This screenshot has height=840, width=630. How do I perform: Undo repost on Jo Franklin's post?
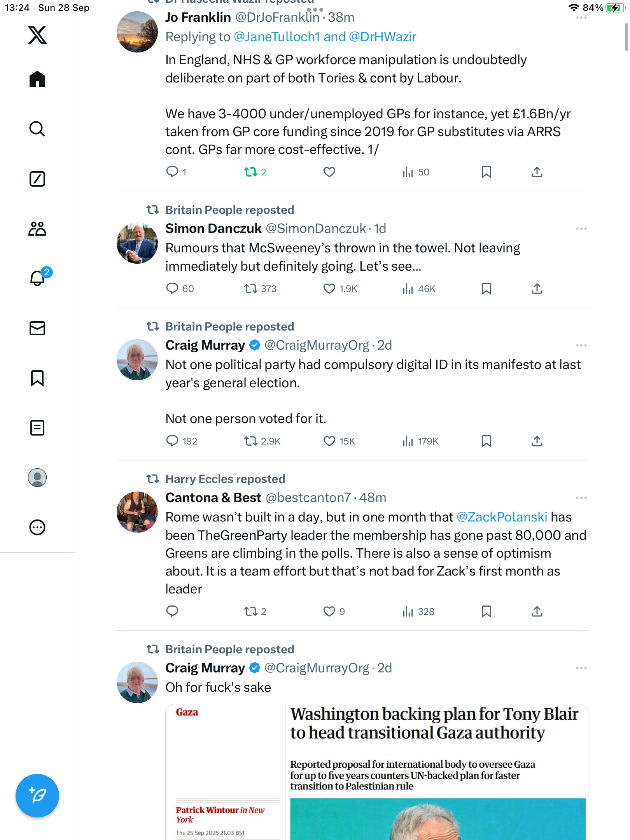[251, 172]
